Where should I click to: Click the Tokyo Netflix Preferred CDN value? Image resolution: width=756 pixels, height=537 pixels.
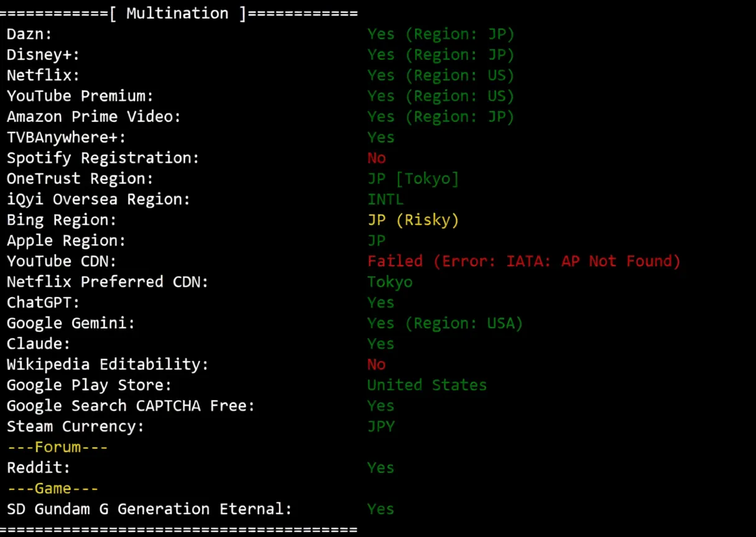(390, 282)
